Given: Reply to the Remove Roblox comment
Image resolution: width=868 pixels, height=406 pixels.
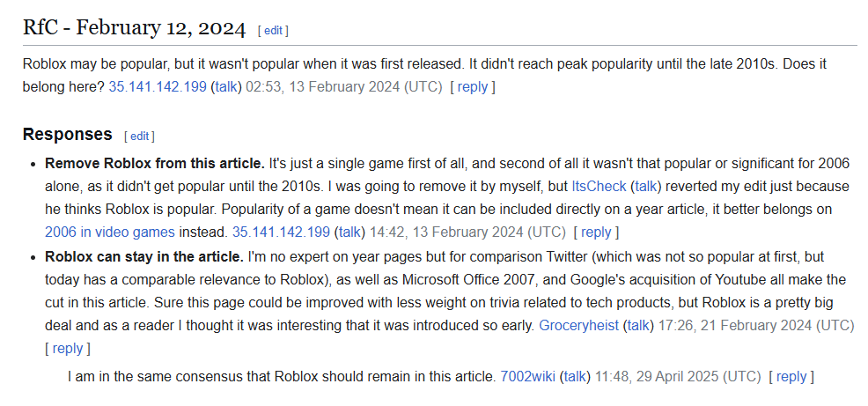Looking at the screenshot, I should pos(596,233).
